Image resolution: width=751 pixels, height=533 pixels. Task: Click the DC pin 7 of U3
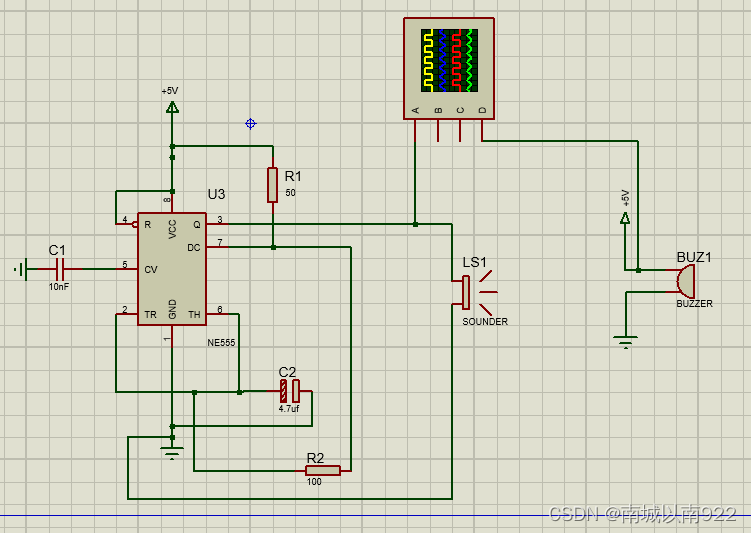[217, 247]
